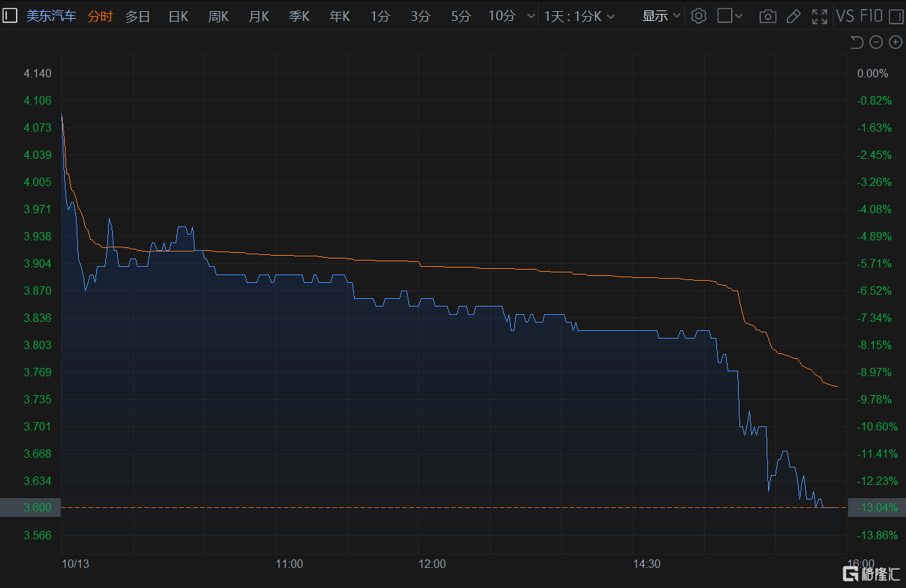Switch to 年K yearly candlestick
Viewport: 906px width, 588px height.
coord(339,16)
